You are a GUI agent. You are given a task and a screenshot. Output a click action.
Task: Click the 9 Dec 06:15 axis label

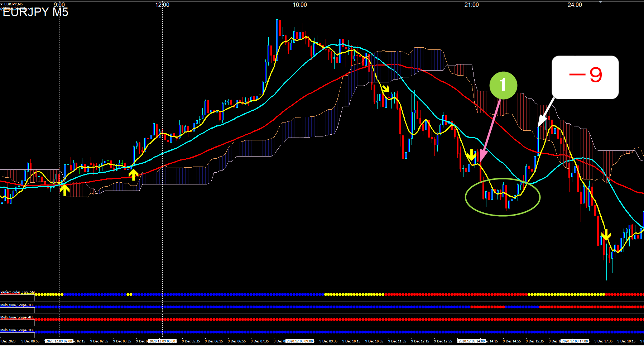click(214, 341)
